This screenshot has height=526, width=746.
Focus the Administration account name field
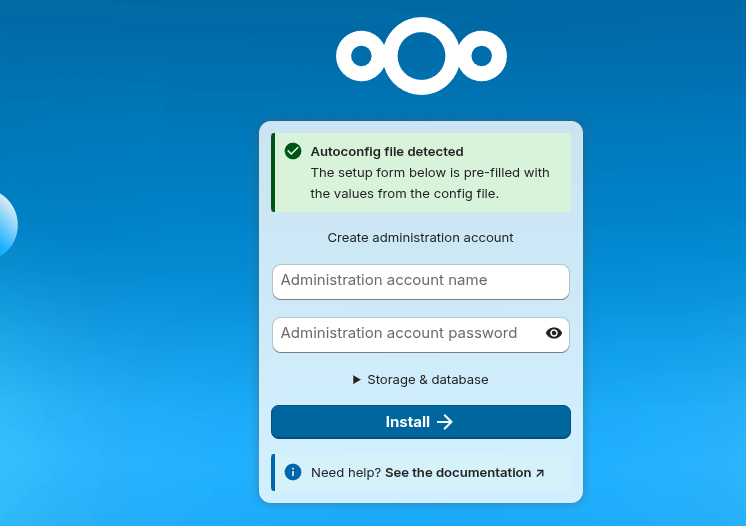click(x=420, y=281)
